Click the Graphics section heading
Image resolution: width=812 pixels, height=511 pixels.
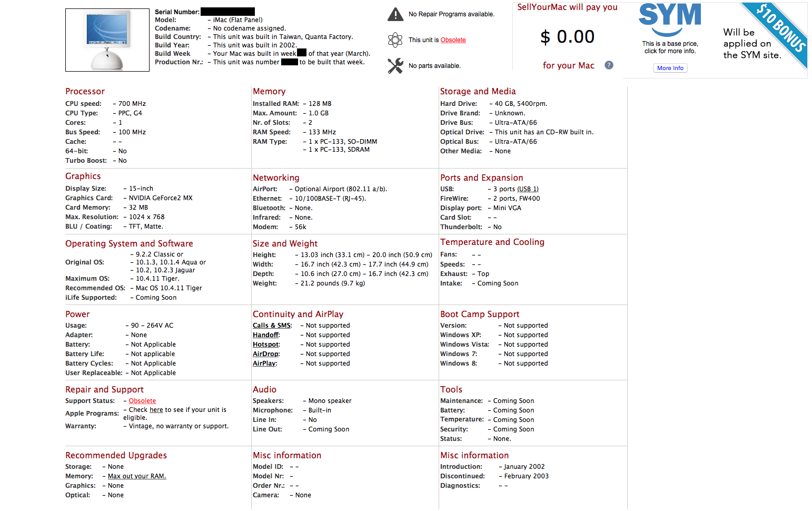point(83,176)
